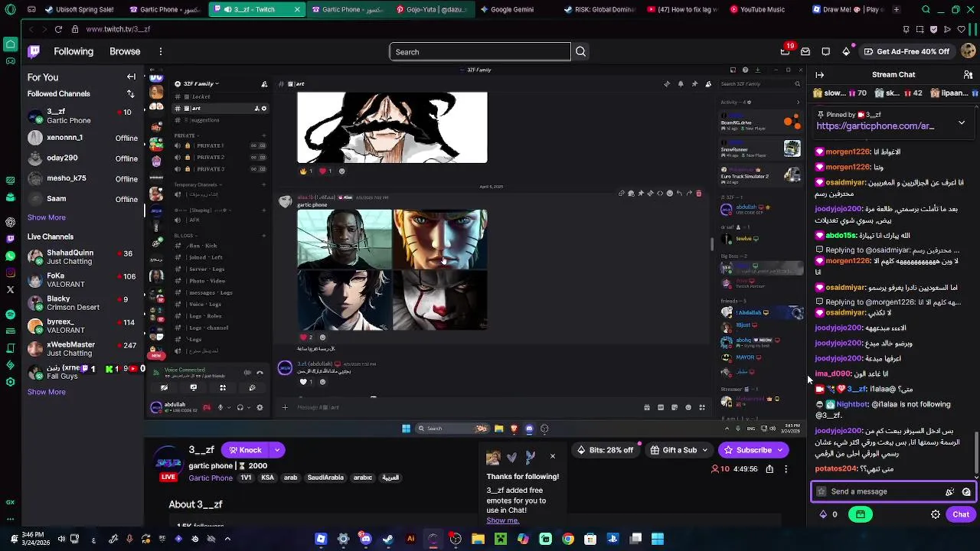
Task: Open Steam from the Windows taskbar
Action: click(388, 539)
